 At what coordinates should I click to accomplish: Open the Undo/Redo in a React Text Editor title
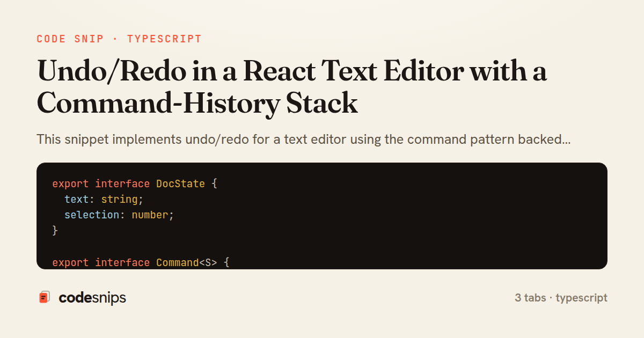tap(292, 87)
